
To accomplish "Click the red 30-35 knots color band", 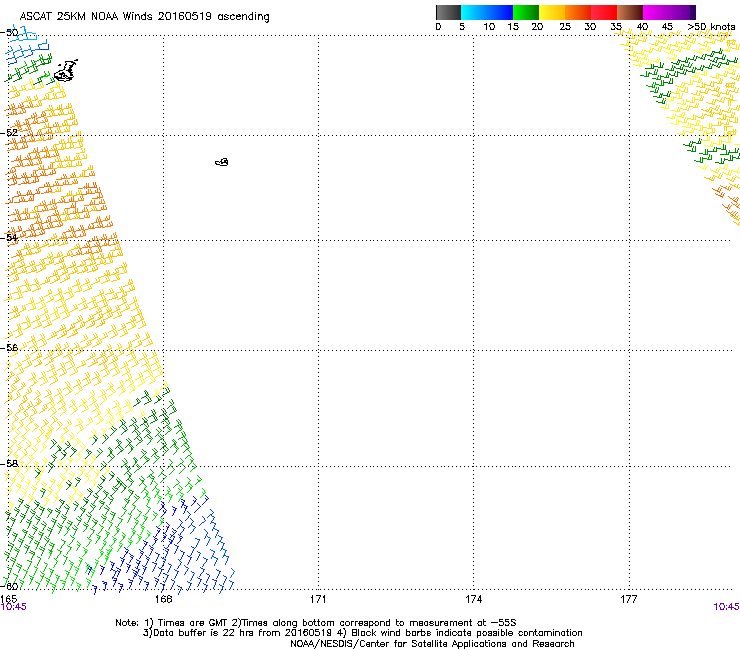I will click(x=604, y=12).
